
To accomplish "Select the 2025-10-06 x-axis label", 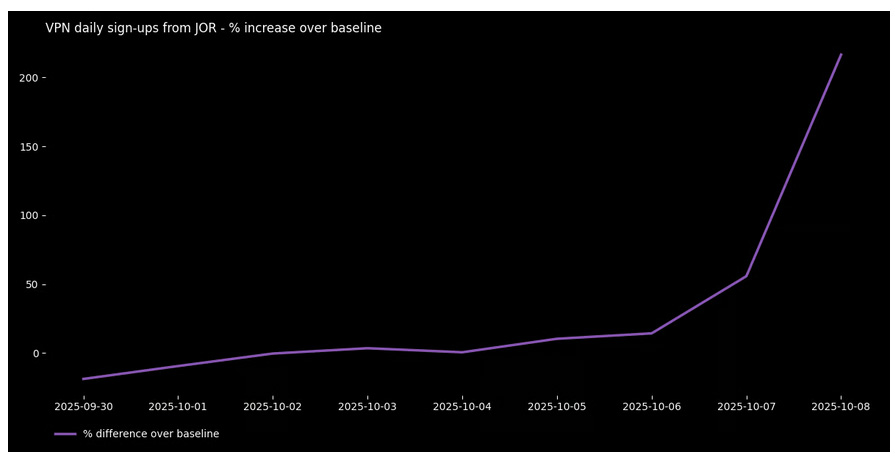I will tap(652, 407).
